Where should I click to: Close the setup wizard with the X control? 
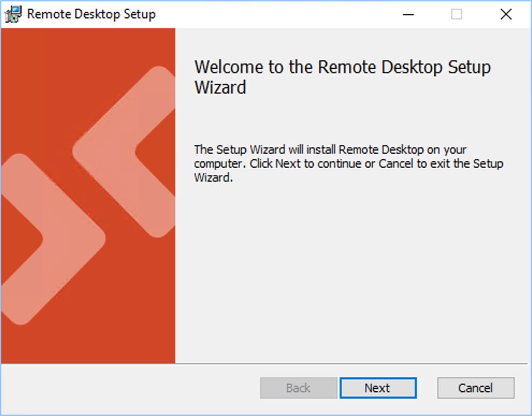pos(506,14)
